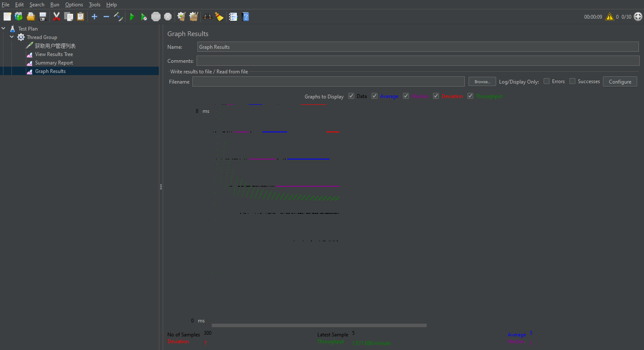Select the 获取用户管理列表 sampler node
Image resolution: width=644 pixels, height=350 pixels.
[x=55, y=46]
